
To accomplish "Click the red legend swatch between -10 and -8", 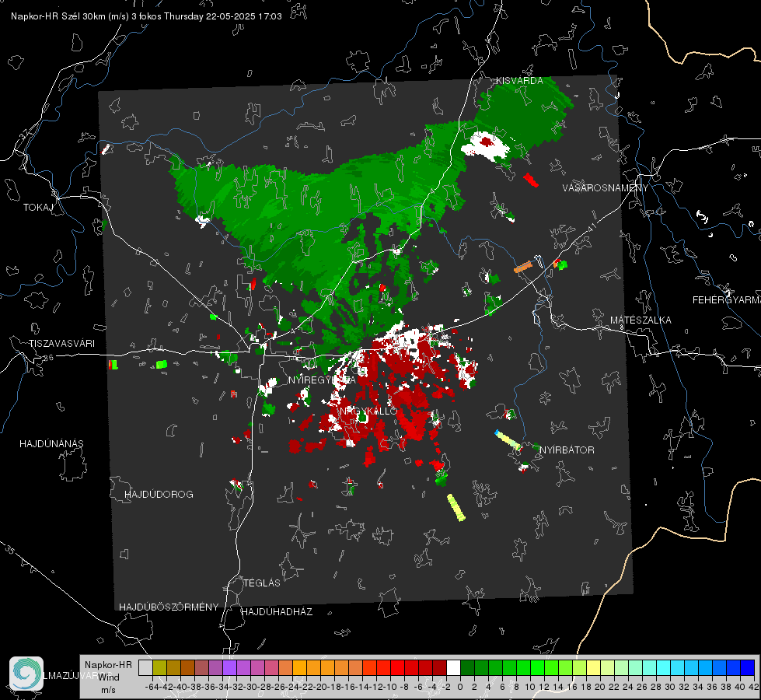I will [397, 667].
